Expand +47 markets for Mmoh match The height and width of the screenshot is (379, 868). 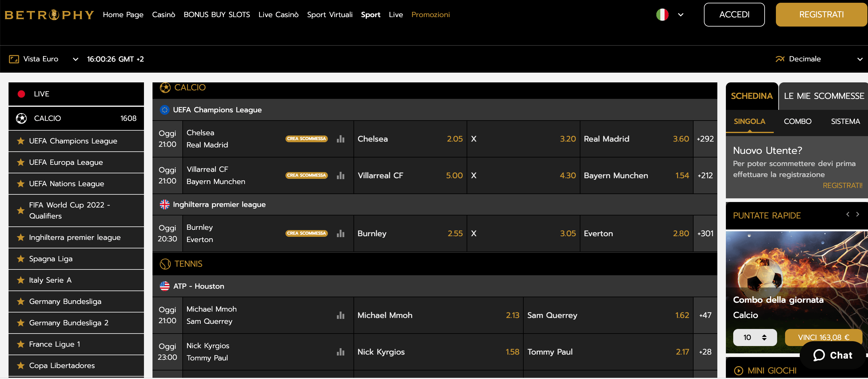[705, 315]
